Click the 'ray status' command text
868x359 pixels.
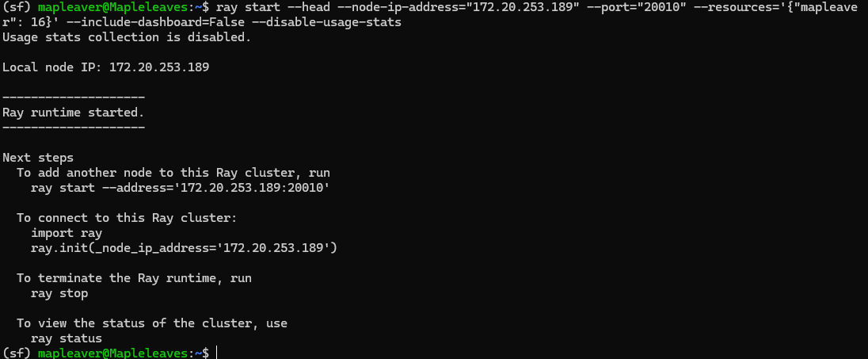click(x=67, y=338)
